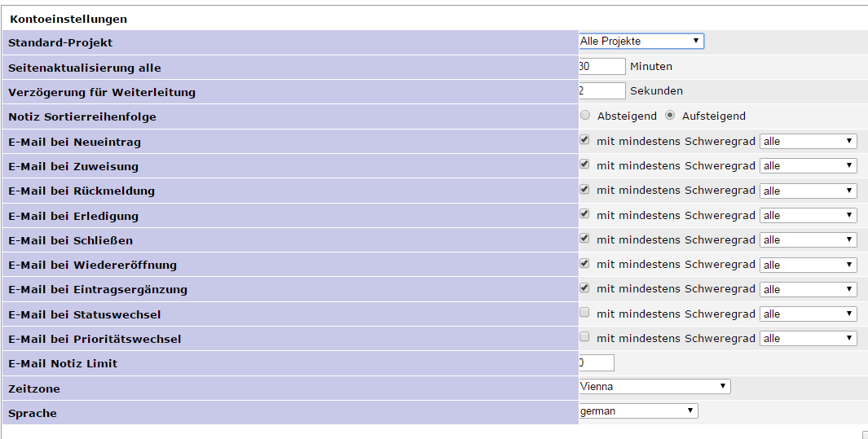Uncheck the E-Mail bei Neueintrag checkbox

(584, 140)
